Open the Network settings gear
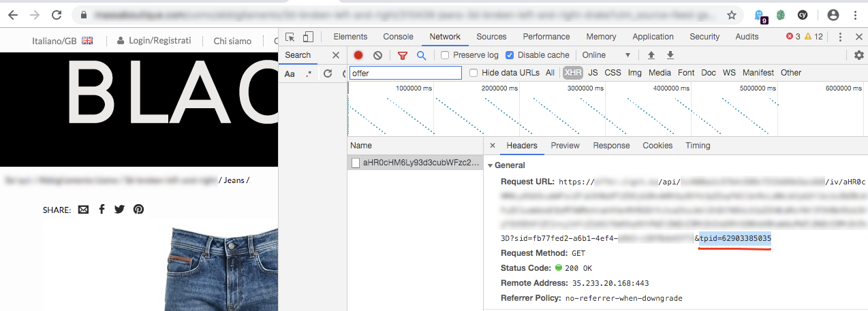The image size is (868, 311). (859, 55)
